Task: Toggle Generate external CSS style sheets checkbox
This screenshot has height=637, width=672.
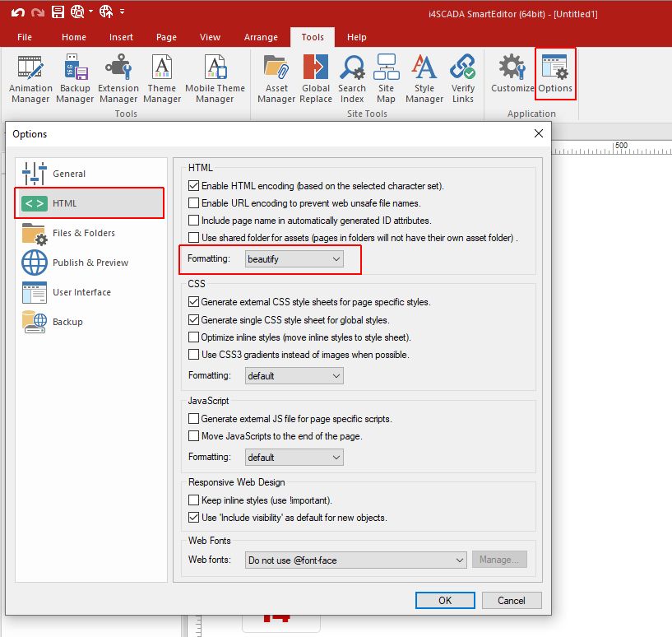Action: [x=194, y=302]
